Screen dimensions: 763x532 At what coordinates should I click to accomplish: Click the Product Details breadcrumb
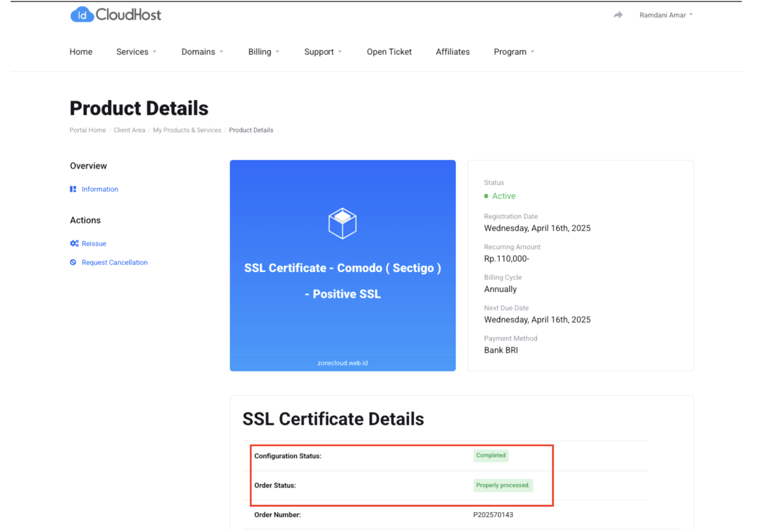click(251, 130)
